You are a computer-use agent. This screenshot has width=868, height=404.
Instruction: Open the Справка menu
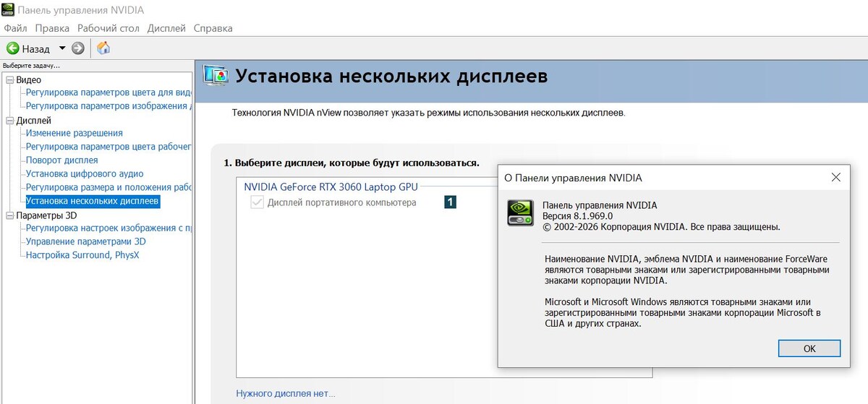pos(213,28)
